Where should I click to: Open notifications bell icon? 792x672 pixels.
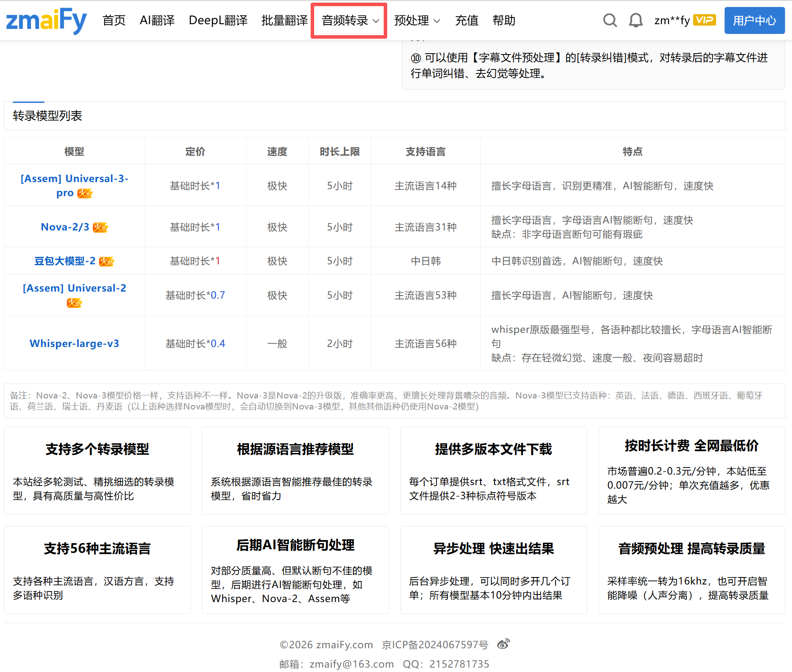coord(635,20)
